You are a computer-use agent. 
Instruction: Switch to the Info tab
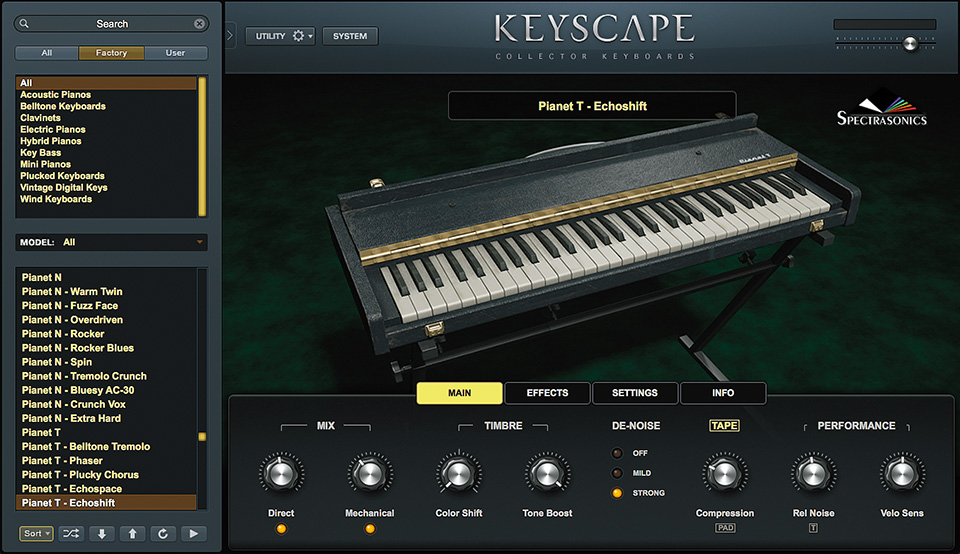point(723,393)
